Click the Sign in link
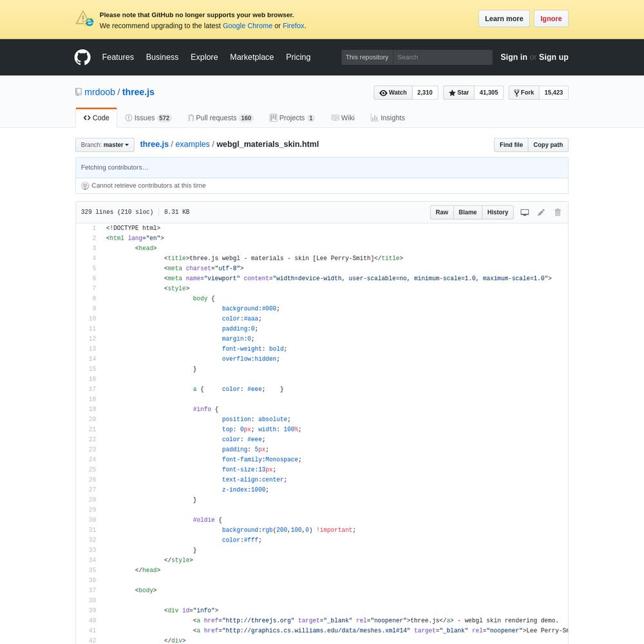 tap(513, 57)
